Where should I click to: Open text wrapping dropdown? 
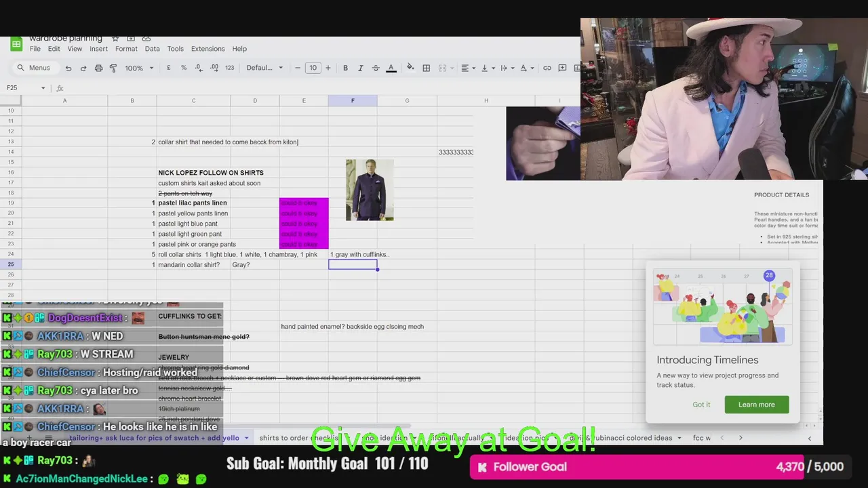[507, 68]
